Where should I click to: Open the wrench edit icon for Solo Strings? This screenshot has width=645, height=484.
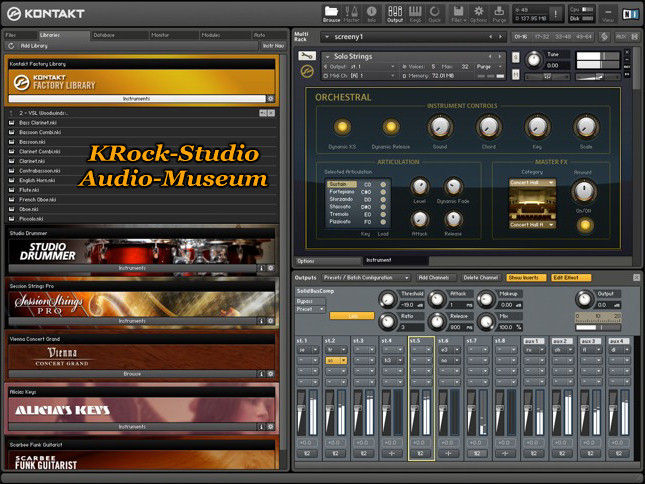click(x=307, y=56)
